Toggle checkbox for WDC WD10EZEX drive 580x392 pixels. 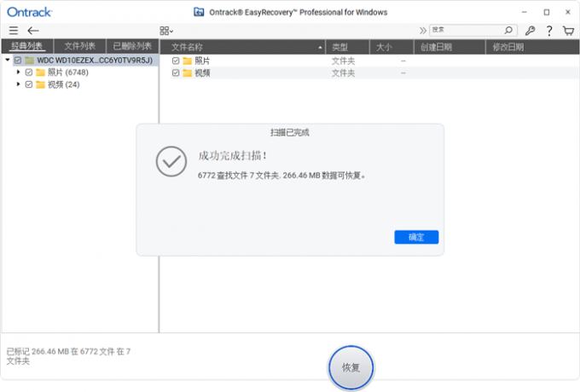click(x=18, y=60)
